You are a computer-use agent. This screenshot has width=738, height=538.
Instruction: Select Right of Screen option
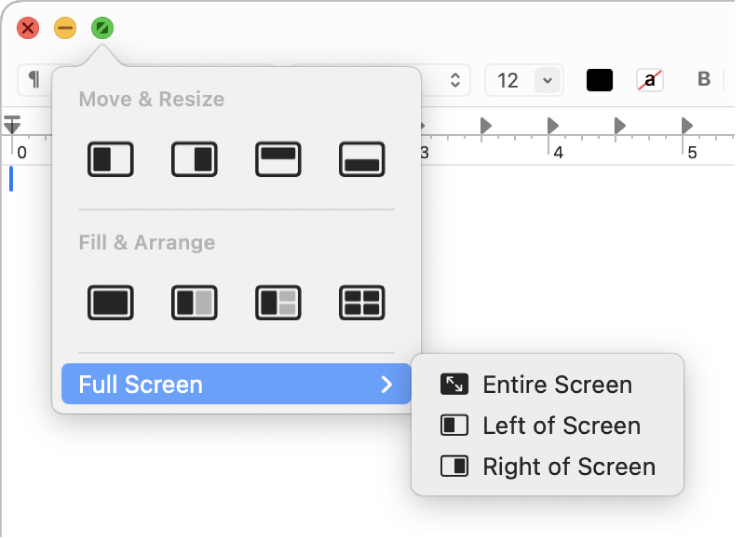coord(568,467)
